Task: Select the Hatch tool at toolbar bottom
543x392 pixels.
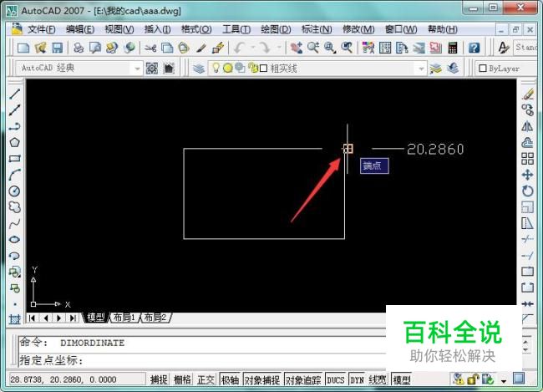Action: [14, 319]
